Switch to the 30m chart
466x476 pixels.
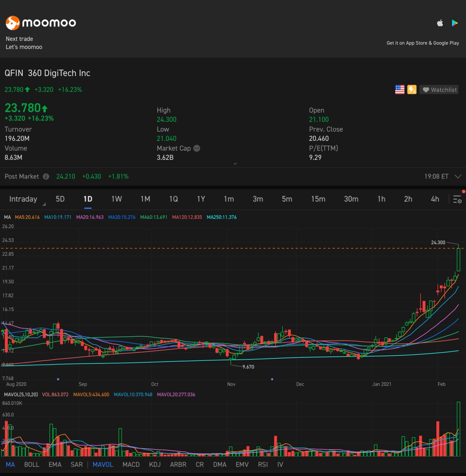tap(351, 199)
